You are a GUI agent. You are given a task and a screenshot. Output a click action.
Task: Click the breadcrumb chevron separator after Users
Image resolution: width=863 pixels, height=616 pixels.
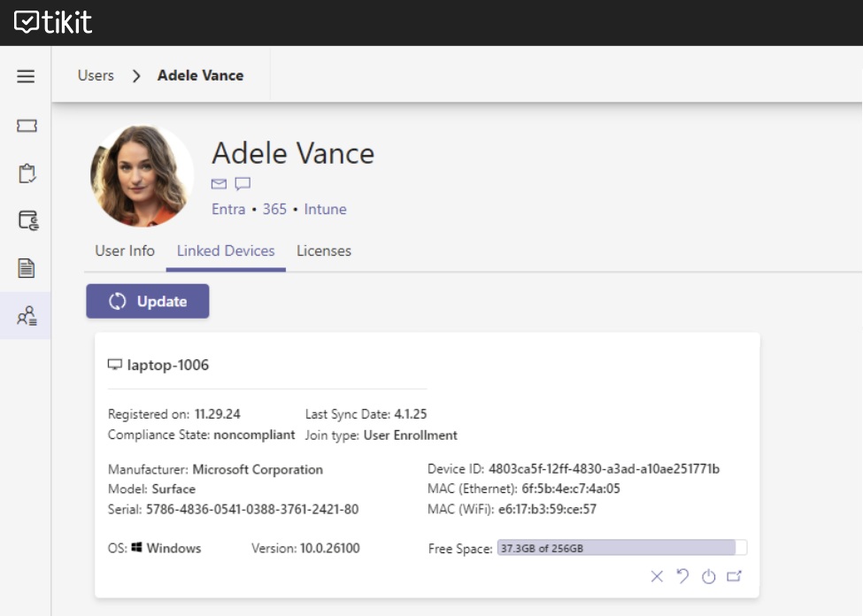click(x=136, y=76)
